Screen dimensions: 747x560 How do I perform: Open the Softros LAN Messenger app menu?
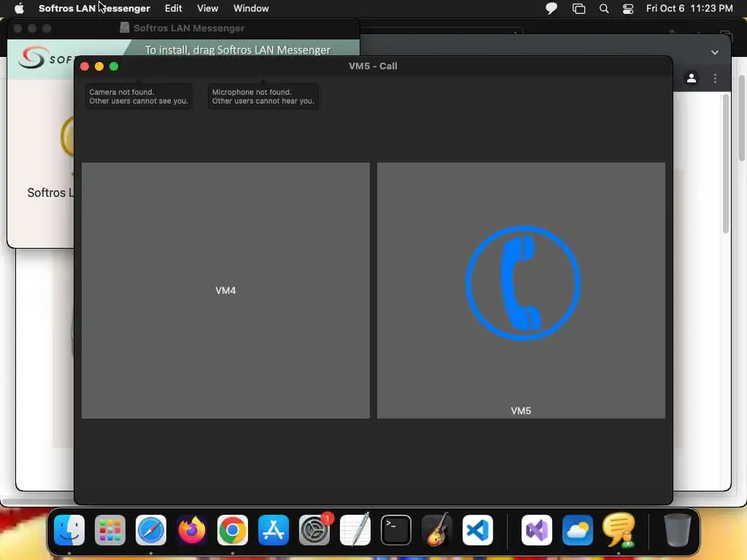[x=94, y=8]
